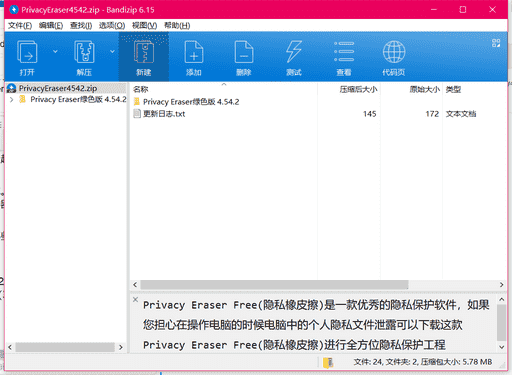Click the Open (打开) toolbar icon
The image size is (512, 375).
(27, 52)
